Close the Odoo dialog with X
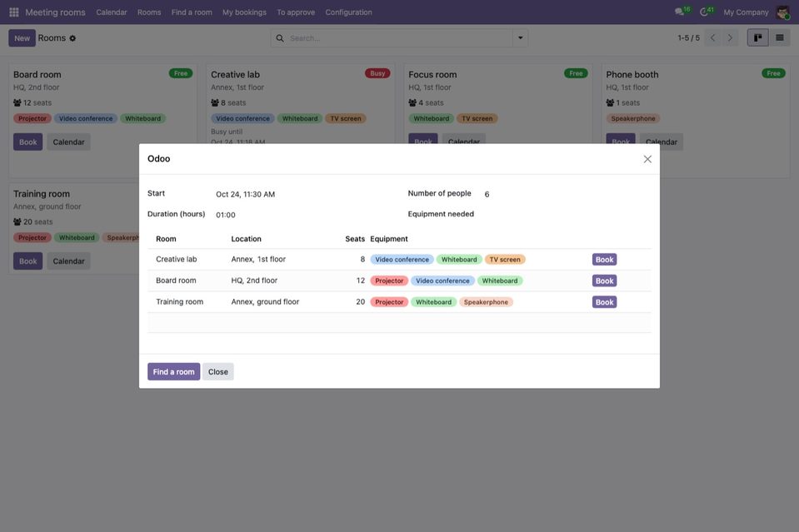This screenshot has height=532, width=799. (647, 159)
